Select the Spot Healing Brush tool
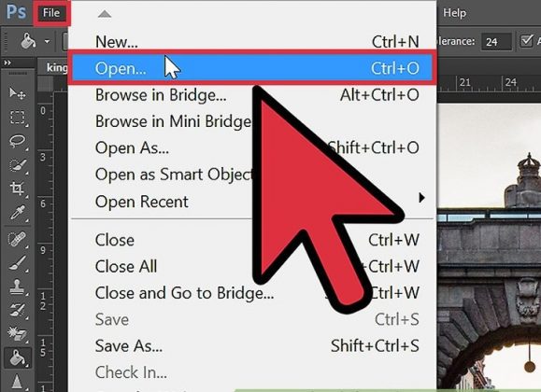 [17, 239]
